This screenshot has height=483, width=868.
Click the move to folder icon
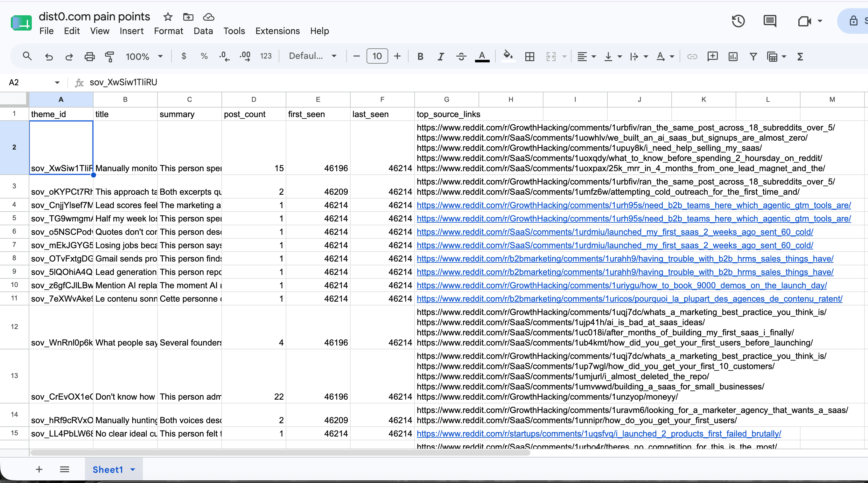(188, 17)
